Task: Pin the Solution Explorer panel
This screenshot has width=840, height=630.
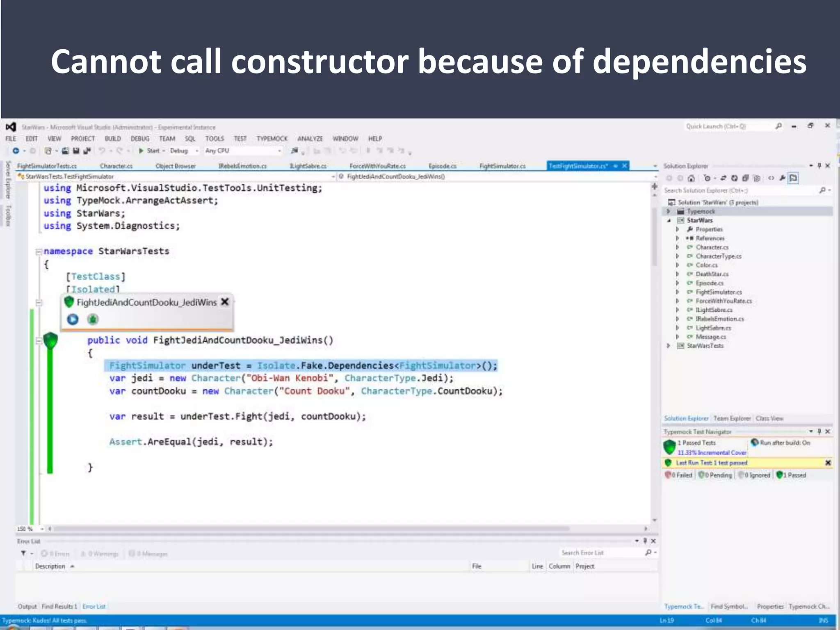Action: [819, 166]
